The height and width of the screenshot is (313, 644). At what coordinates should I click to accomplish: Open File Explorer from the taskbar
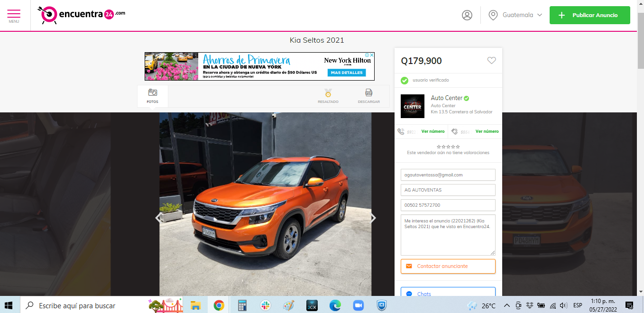(x=195, y=305)
